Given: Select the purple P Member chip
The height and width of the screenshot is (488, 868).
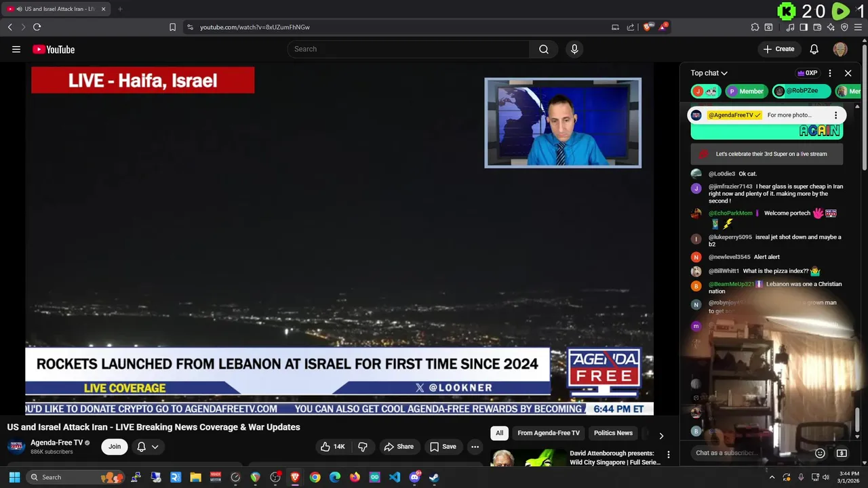Looking at the screenshot, I should [746, 91].
